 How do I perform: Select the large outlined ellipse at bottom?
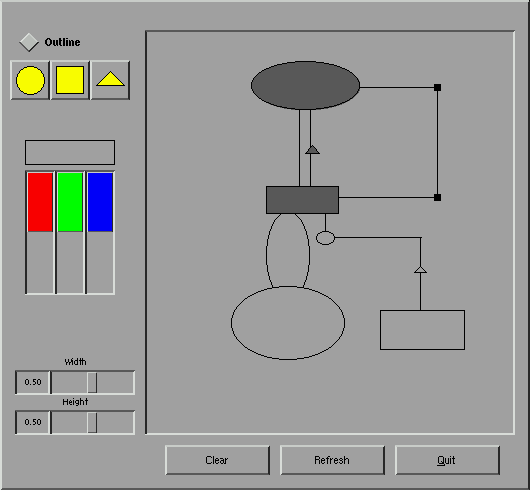point(288,323)
